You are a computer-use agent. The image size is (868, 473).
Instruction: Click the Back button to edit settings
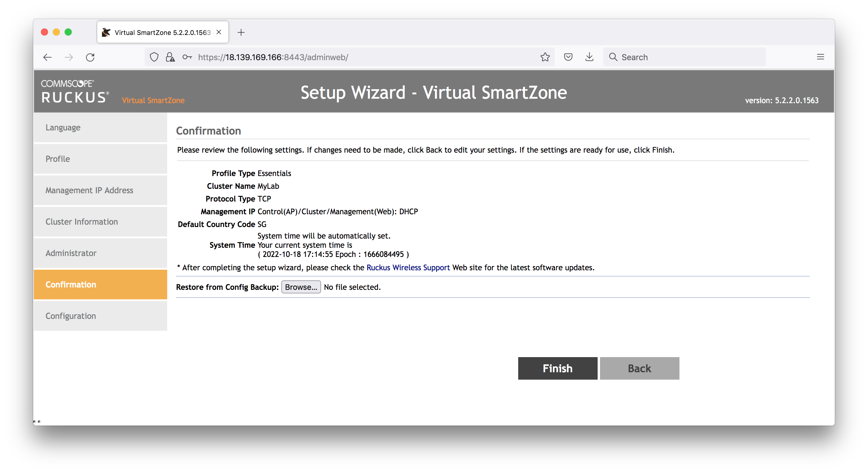639,367
